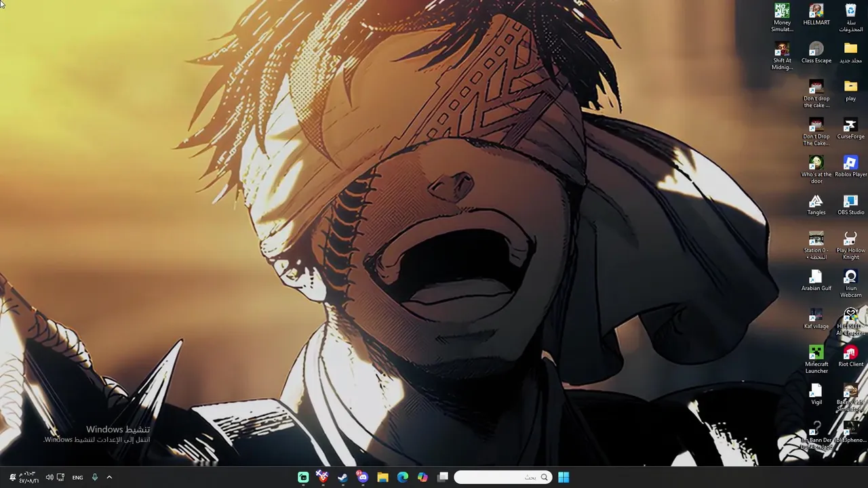
Task: Select the Kaf village shortcut
Action: coord(816,319)
